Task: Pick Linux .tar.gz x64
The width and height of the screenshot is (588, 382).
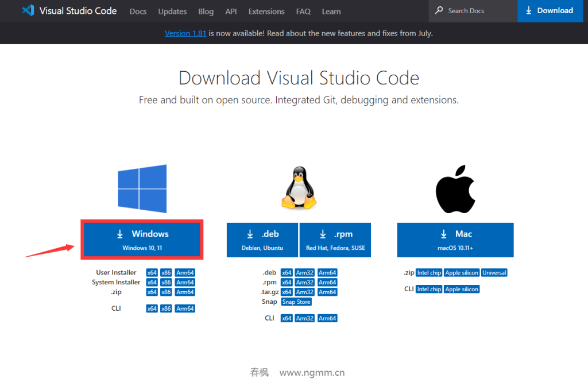Action: pos(287,292)
